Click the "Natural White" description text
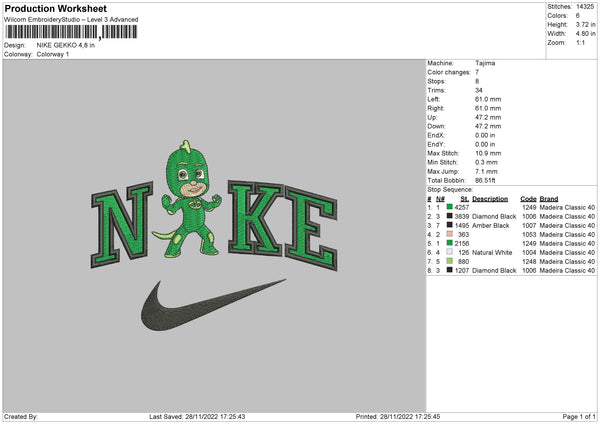This screenshot has width=600, height=424. click(x=492, y=253)
